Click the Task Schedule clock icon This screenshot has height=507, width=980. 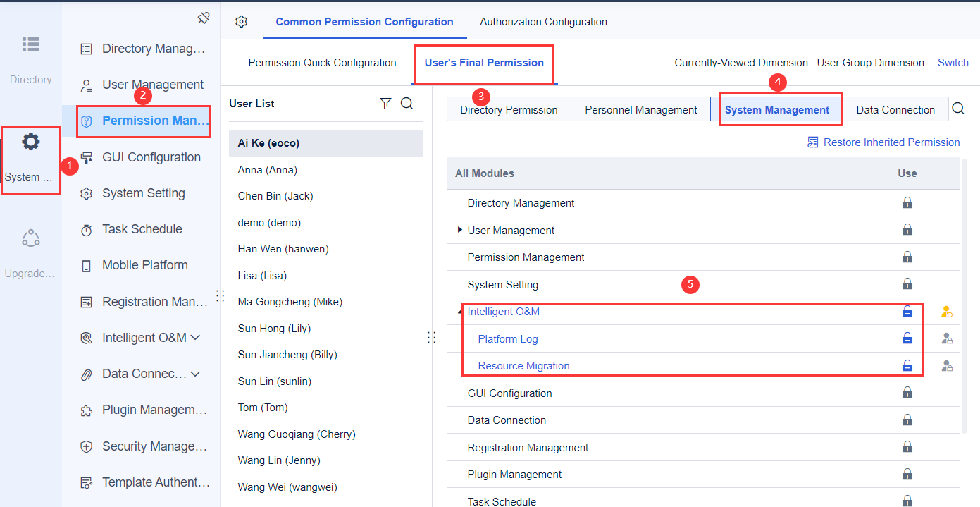[87, 230]
